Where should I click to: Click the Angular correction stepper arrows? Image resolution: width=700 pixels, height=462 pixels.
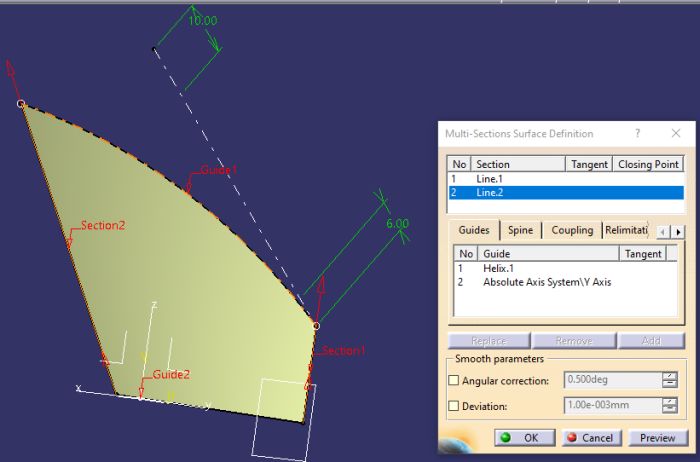coord(670,380)
